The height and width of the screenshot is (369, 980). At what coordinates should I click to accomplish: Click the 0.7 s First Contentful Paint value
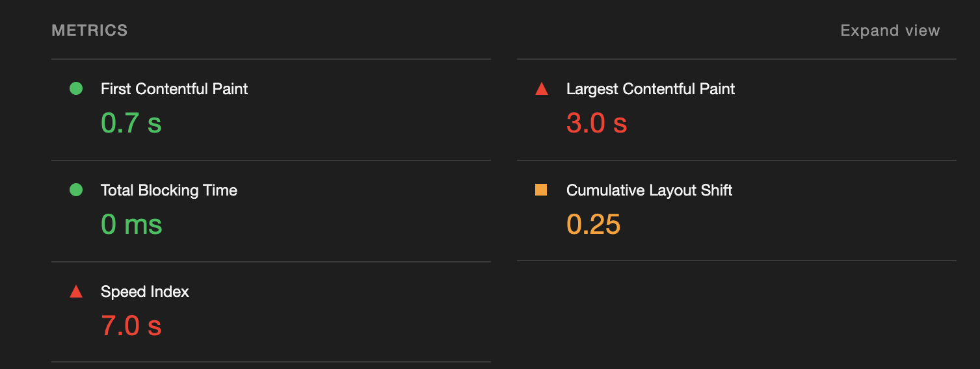tap(131, 123)
